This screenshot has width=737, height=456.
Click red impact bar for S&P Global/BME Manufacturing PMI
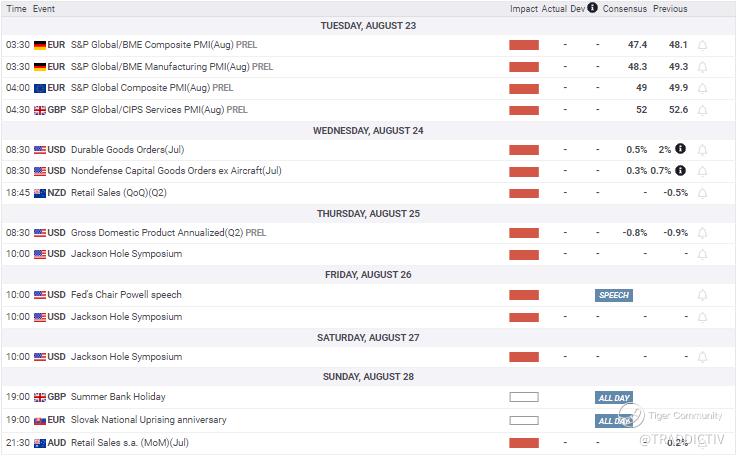click(524, 67)
